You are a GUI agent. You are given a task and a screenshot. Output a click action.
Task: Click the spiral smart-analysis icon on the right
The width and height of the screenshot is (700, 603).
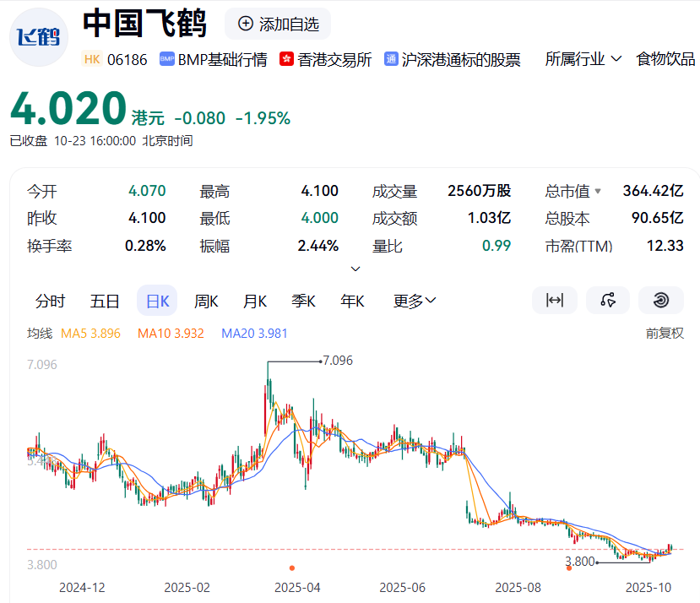[x=659, y=300]
